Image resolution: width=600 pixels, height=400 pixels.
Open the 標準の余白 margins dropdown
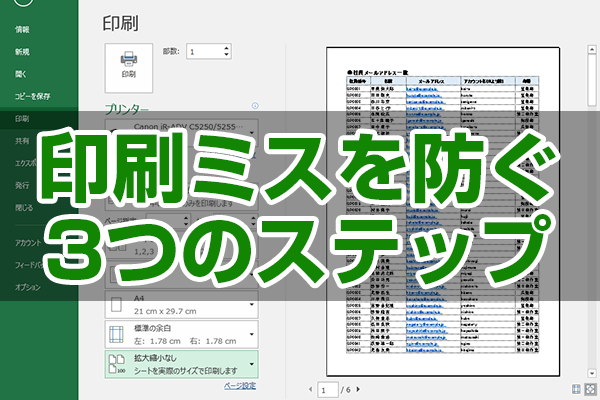tap(181, 334)
